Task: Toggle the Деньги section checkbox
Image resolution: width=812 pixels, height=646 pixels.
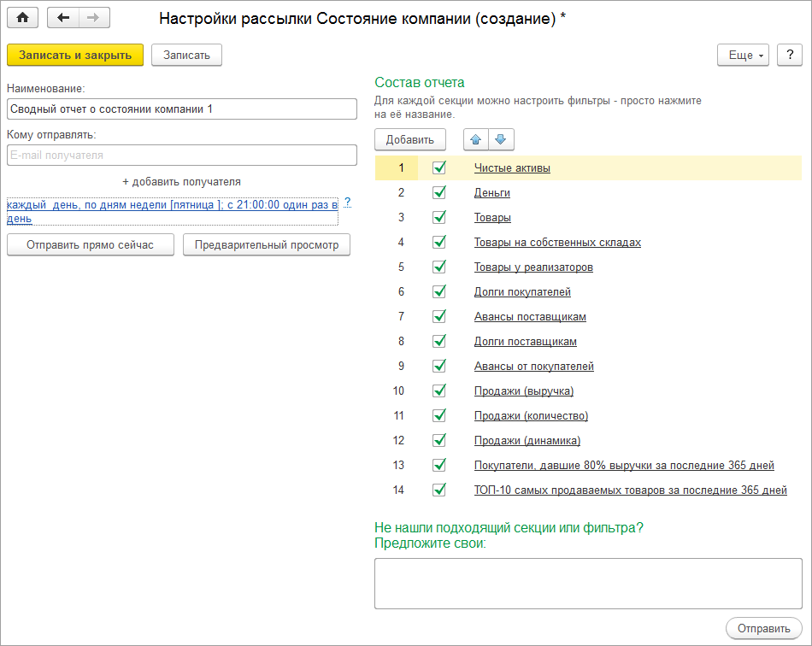Action: click(x=439, y=193)
